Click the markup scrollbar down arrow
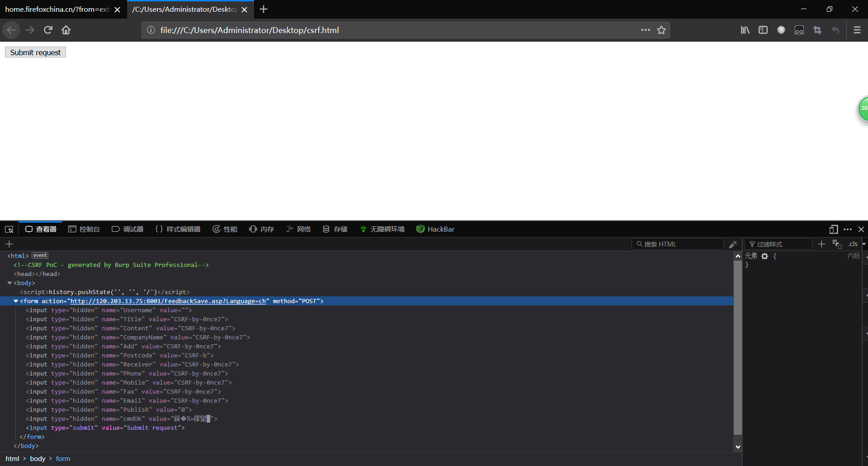Image resolution: width=868 pixels, height=466 pixels. pyautogui.click(x=738, y=447)
